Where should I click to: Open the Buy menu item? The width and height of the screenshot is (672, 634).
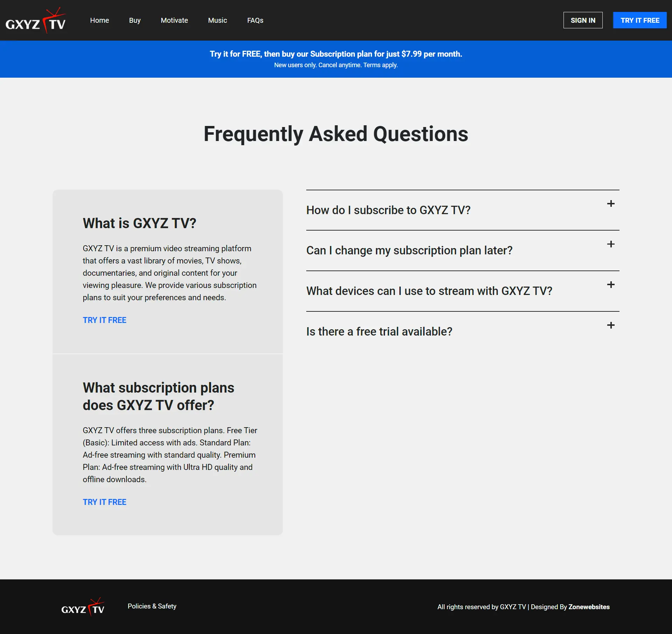[x=135, y=20]
